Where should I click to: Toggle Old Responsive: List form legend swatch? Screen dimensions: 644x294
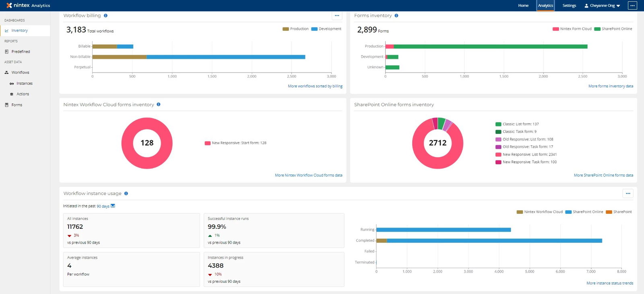point(498,139)
